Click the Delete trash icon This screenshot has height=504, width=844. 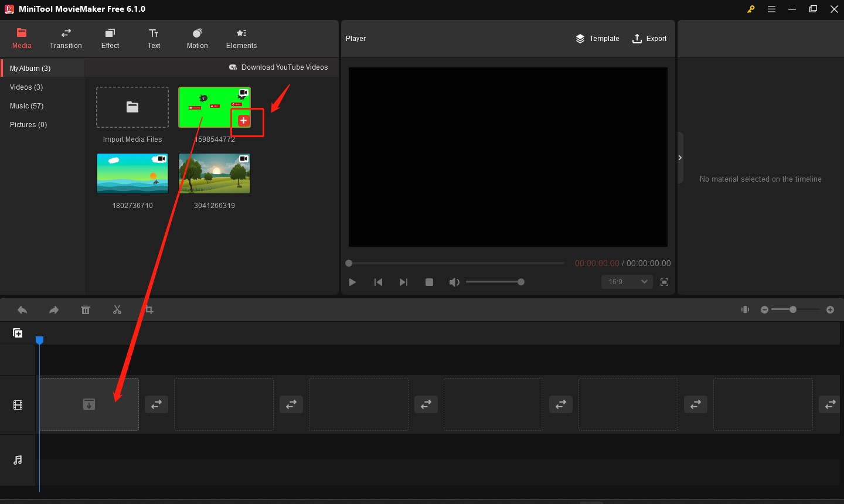tap(86, 309)
